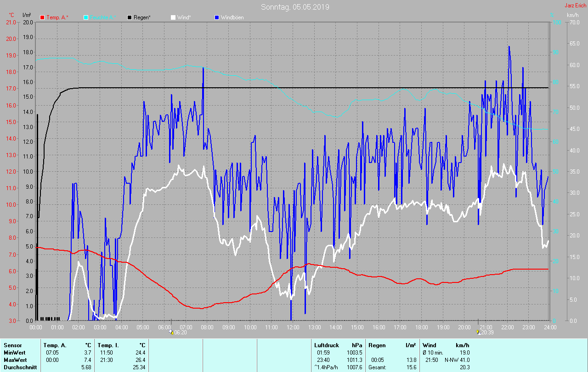The image size is (588, 372).
Task: Select the blue Windböen legend swatch
Action: pyautogui.click(x=217, y=17)
